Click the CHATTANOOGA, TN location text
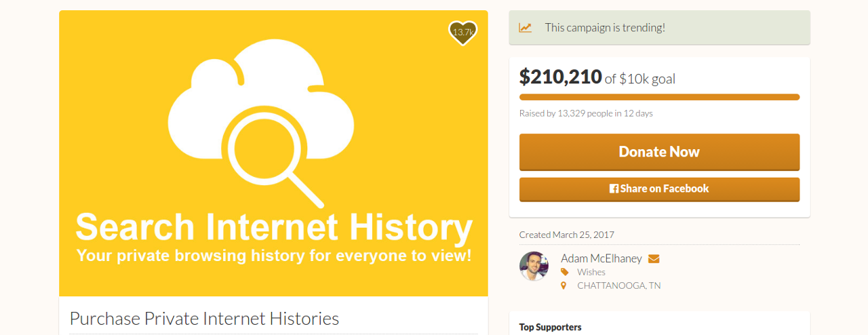The image size is (868, 335). tap(619, 285)
